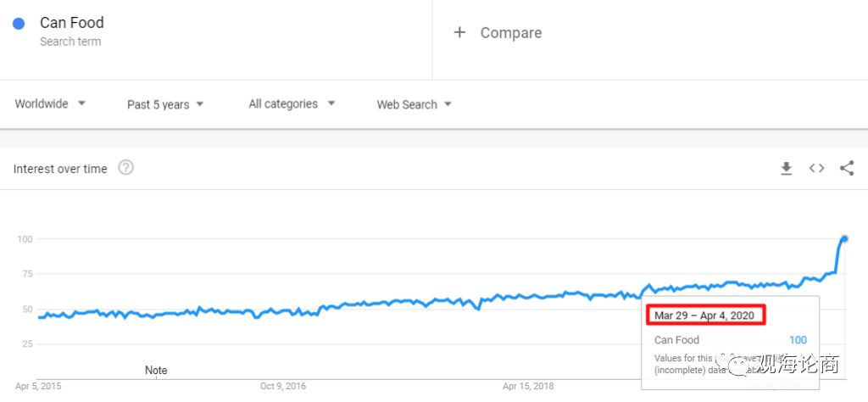Open the All categories dropdown

tap(292, 103)
